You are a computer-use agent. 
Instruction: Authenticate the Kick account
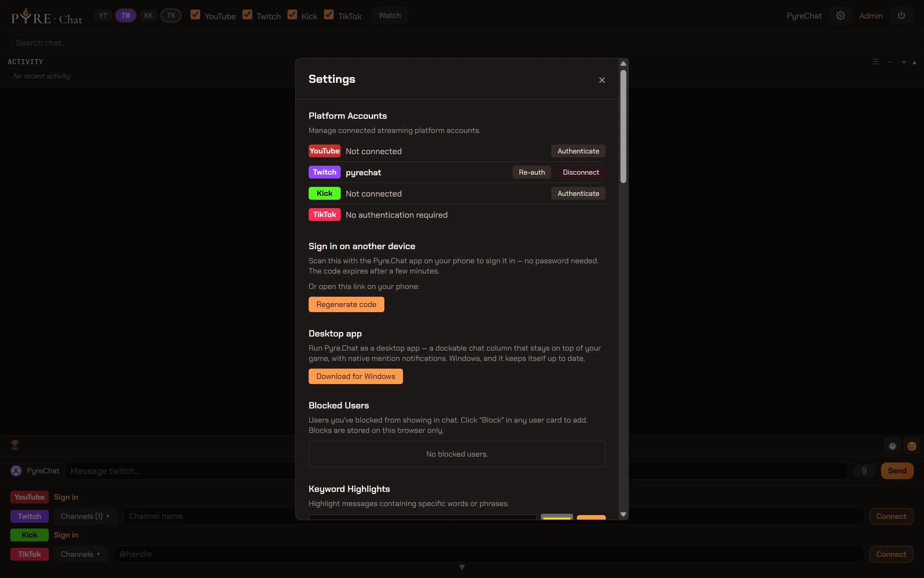(578, 193)
